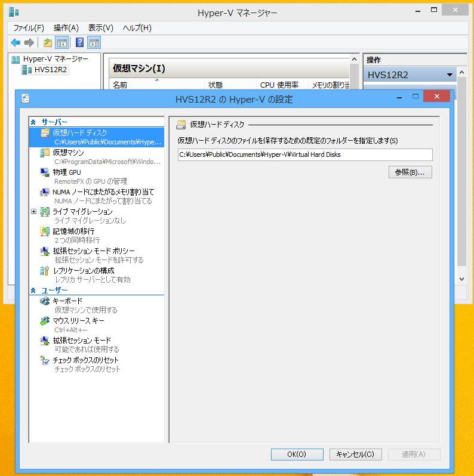Select the HVS12R2 server in the tree
The image size is (474, 476).
50,70
